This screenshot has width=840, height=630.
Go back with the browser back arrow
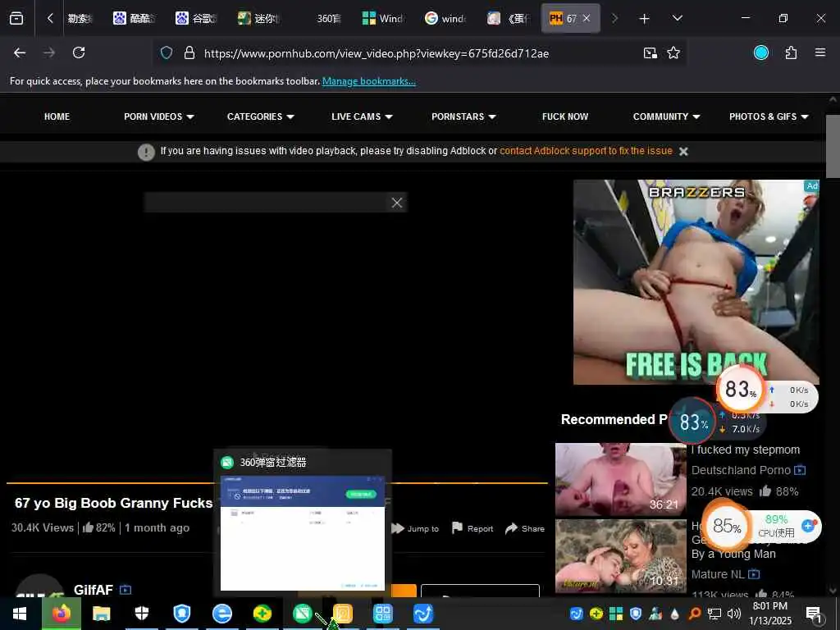tap(20, 52)
